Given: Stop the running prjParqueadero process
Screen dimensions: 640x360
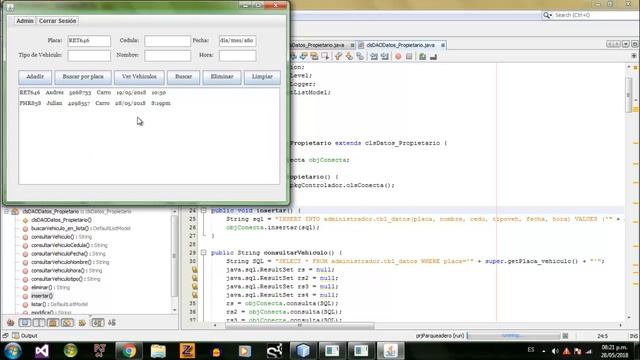Looking at the screenshot, I should pyautogui.click(x=565, y=336).
